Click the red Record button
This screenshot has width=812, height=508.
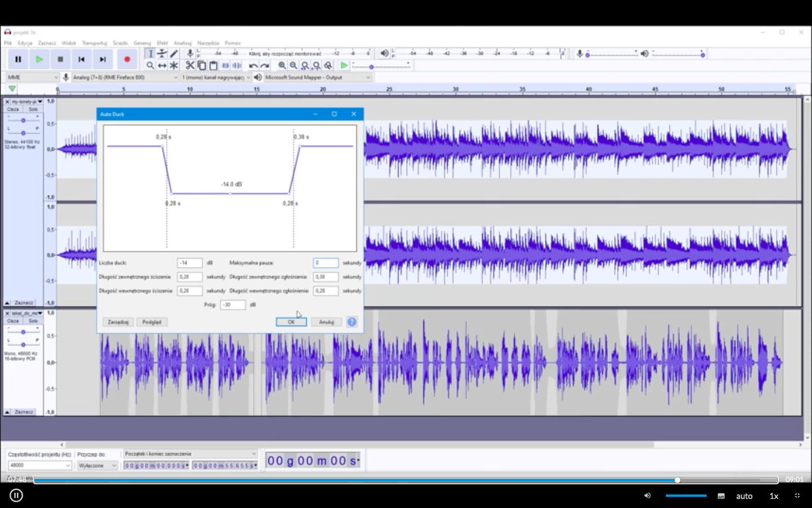click(127, 59)
